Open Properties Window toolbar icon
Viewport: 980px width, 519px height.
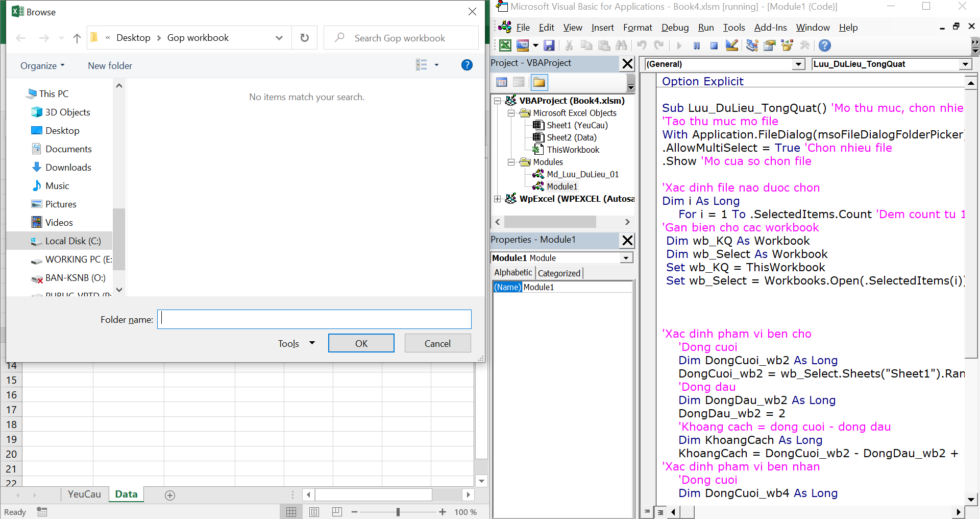(770, 45)
